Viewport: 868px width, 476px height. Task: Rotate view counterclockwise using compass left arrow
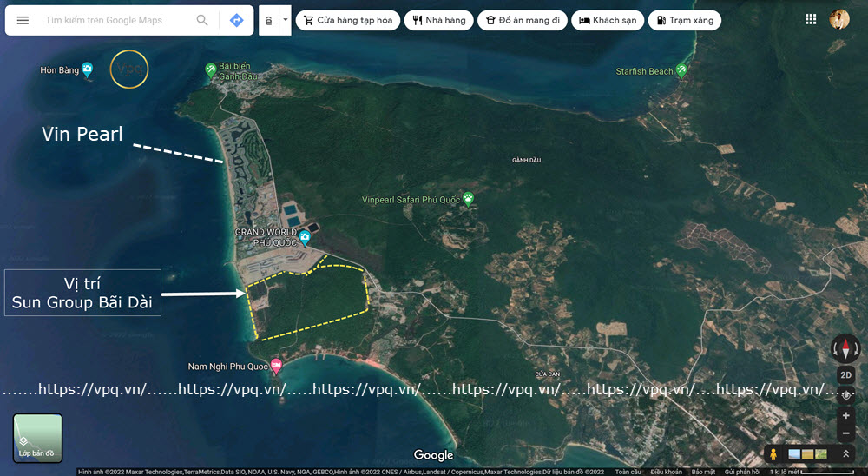(x=835, y=350)
